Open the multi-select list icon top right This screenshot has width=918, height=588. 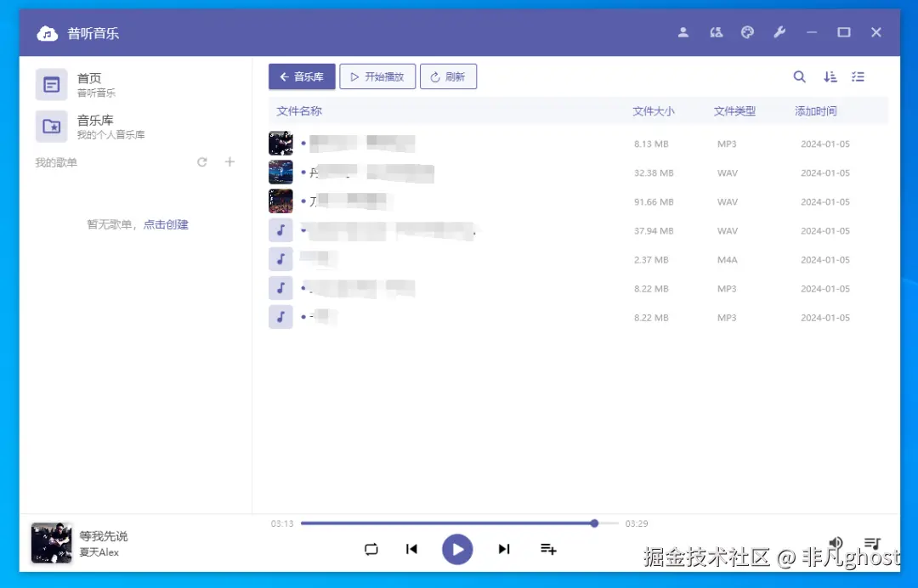[x=858, y=76]
